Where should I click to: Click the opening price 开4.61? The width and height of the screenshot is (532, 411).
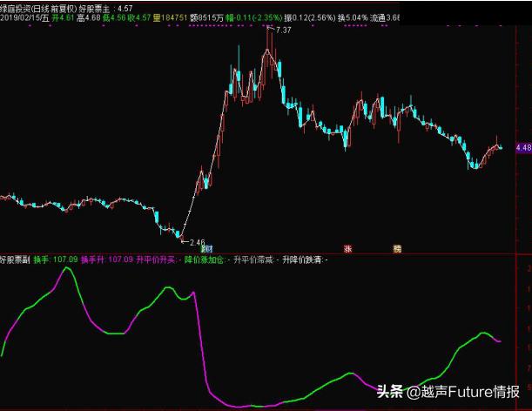[x=63, y=18]
